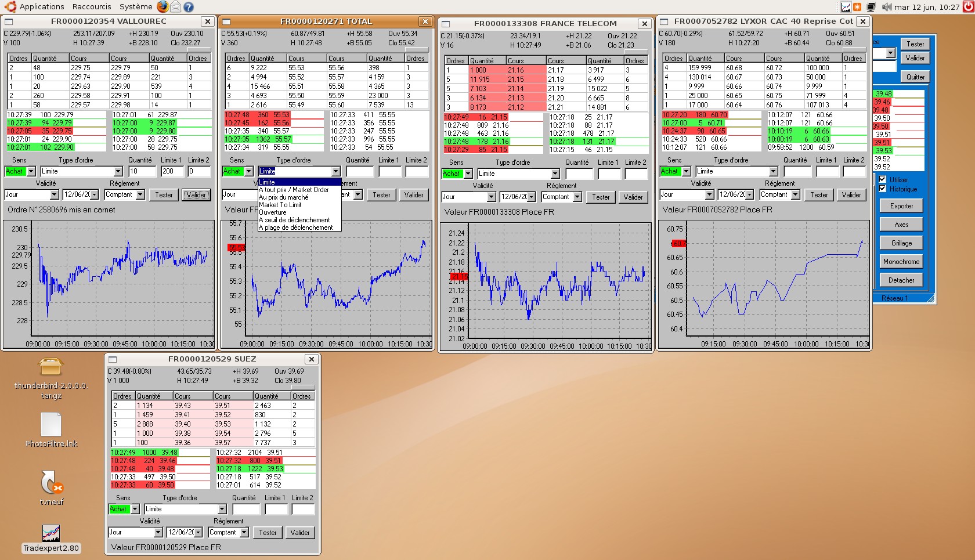Open window menu icon of SUEZ window
The width and height of the screenshot is (975, 560).
(x=113, y=359)
